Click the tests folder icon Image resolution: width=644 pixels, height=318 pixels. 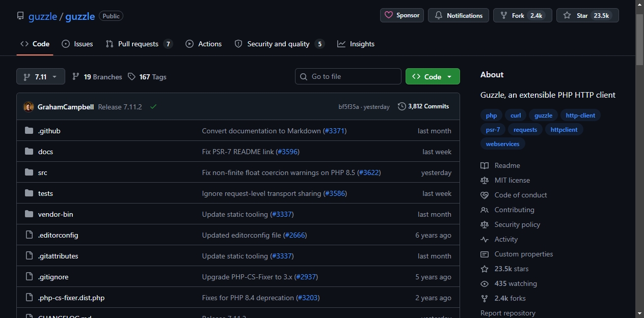click(29, 193)
